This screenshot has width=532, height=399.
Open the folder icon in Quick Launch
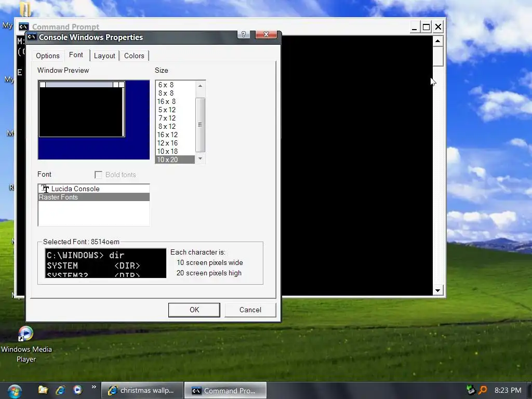(43, 390)
